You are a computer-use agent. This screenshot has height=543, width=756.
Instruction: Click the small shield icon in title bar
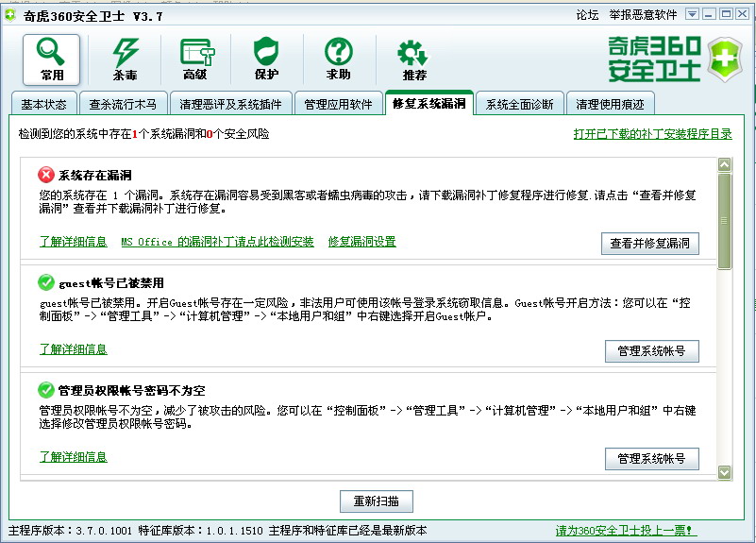click(10, 15)
